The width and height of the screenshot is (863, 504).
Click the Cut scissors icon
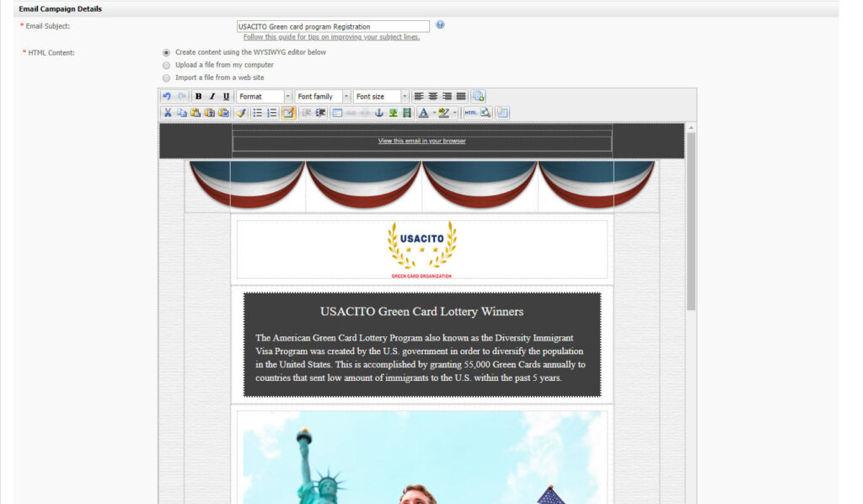tap(168, 113)
